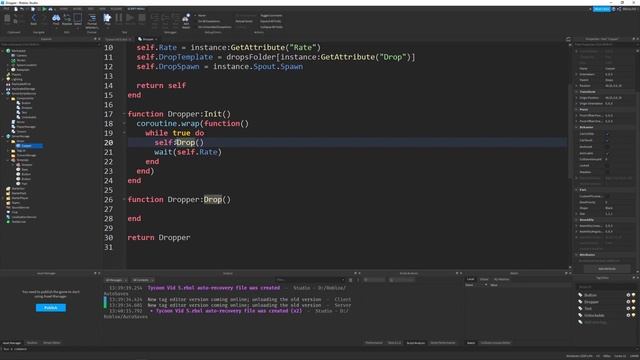Toggle the Locked checkbox

(607, 166)
